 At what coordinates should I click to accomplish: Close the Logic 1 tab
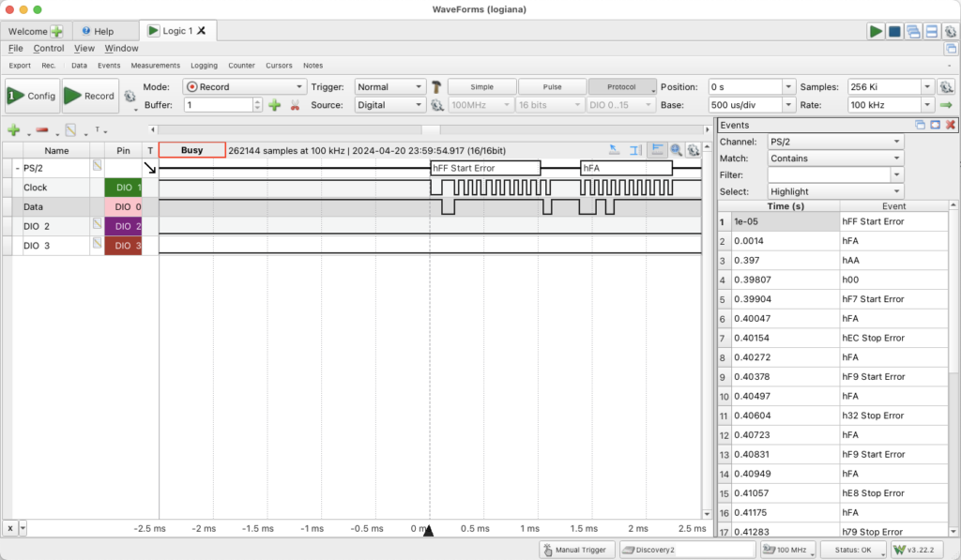pos(201,31)
